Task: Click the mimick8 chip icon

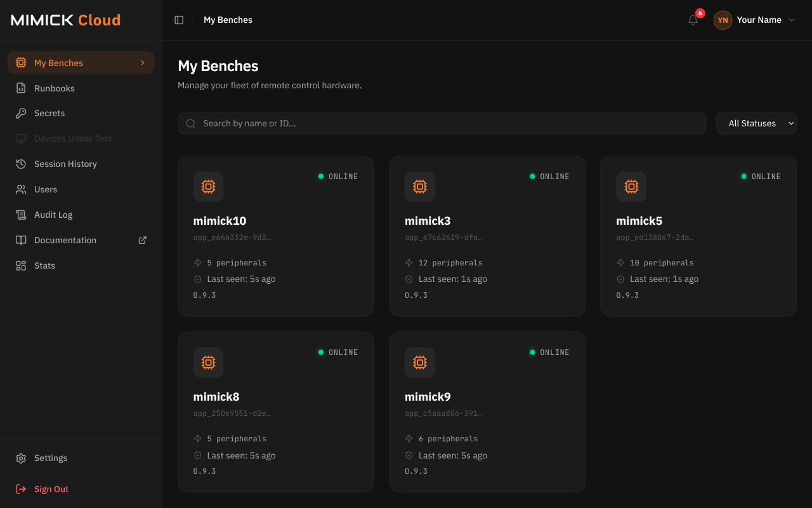Action: tap(208, 363)
